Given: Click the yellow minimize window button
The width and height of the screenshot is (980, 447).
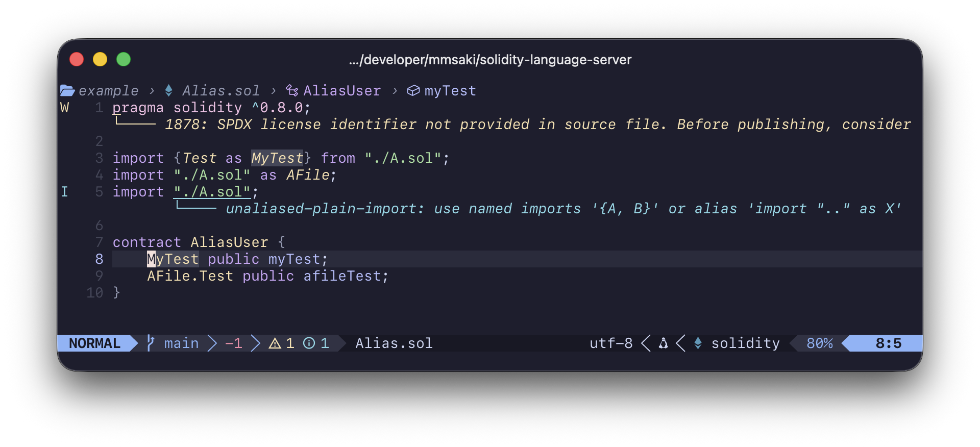Looking at the screenshot, I should (x=100, y=60).
